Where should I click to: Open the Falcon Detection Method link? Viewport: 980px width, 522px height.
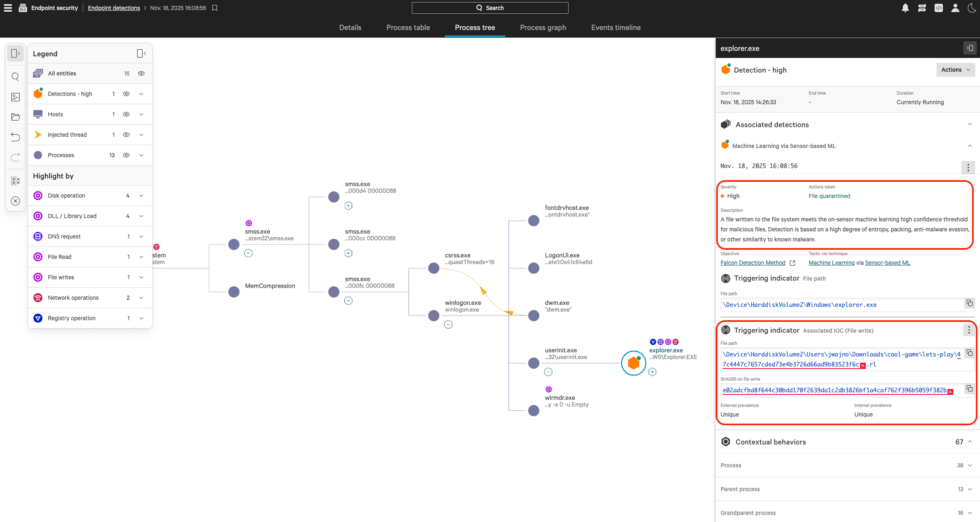pos(753,263)
